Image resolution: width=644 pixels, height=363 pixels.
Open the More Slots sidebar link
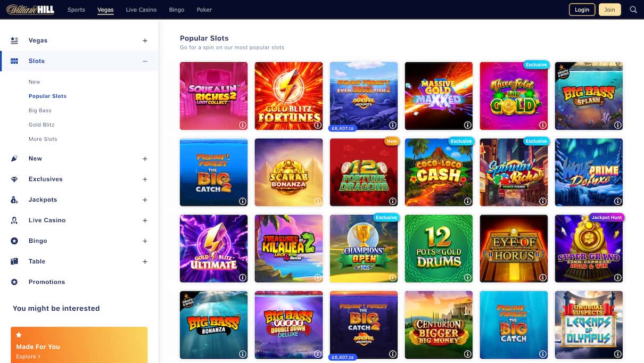[43, 139]
